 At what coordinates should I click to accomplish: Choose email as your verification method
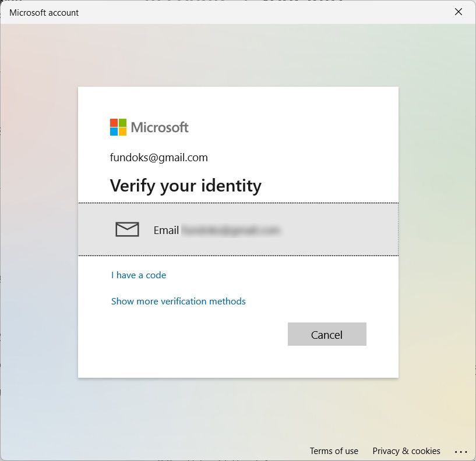[238, 229]
